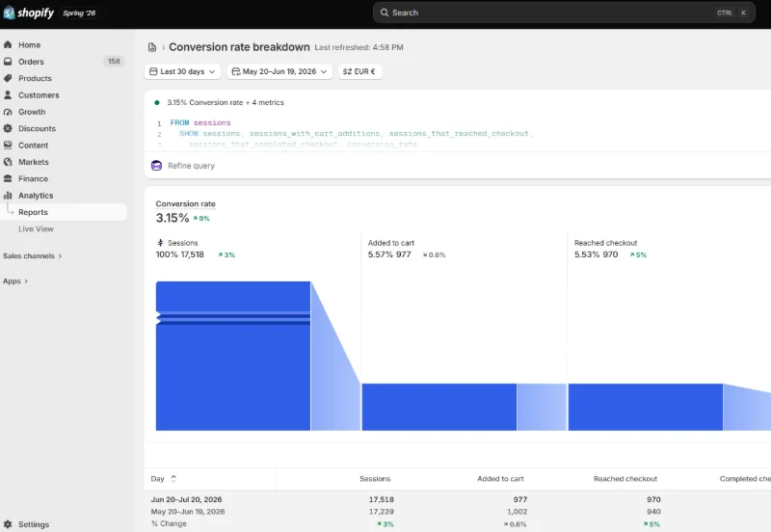Open the Last 30 days dropdown
The image size is (771, 532).
click(x=182, y=71)
